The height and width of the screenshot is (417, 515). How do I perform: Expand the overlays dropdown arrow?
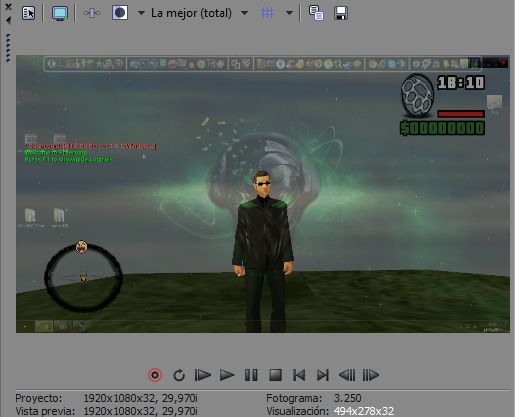(x=289, y=13)
